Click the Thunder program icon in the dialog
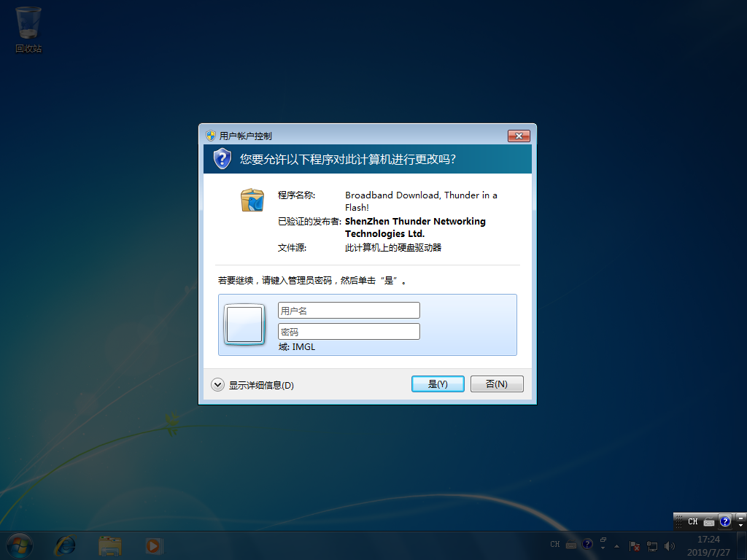 pyautogui.click(x=252, y=200)
